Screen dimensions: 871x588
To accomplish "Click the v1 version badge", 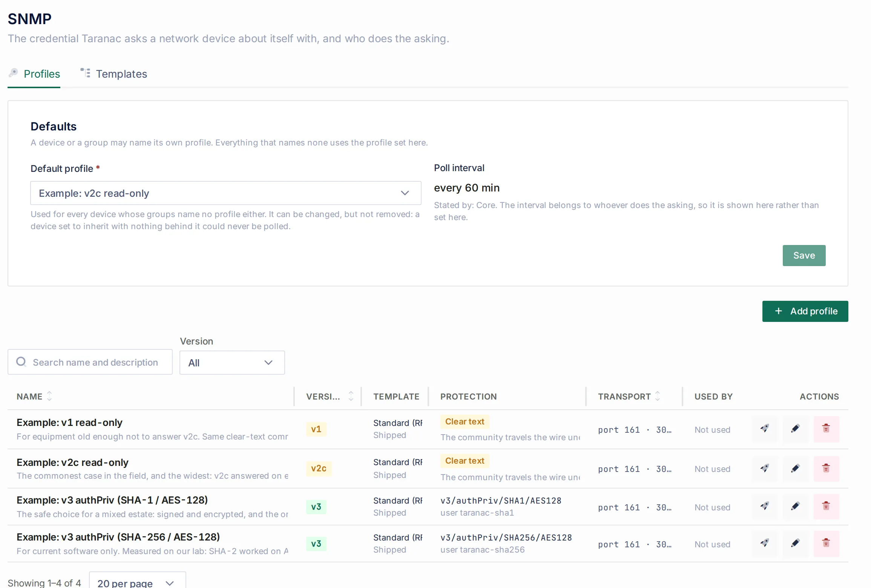I will [316, 429].
